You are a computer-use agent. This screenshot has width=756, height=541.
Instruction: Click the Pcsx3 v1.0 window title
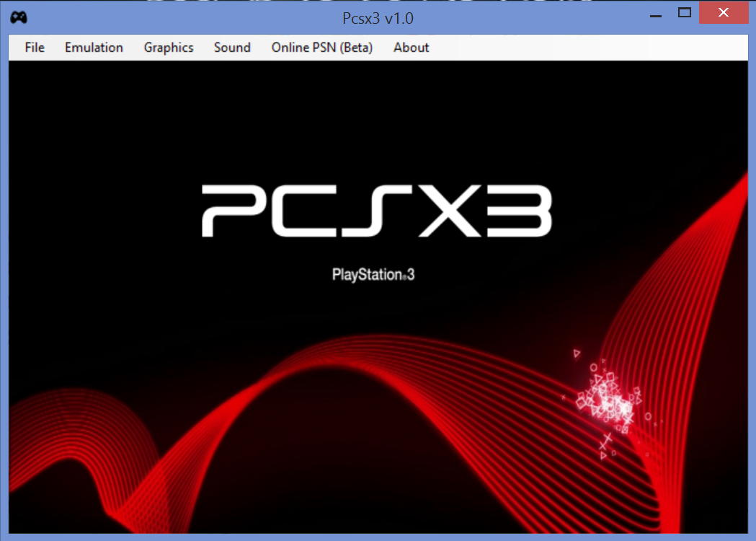(378, 18)
